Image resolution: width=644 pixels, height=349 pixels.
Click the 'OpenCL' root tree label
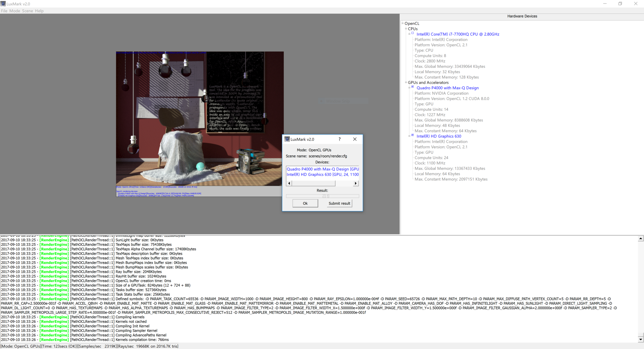pyautogui.click(x=412, y=23)
